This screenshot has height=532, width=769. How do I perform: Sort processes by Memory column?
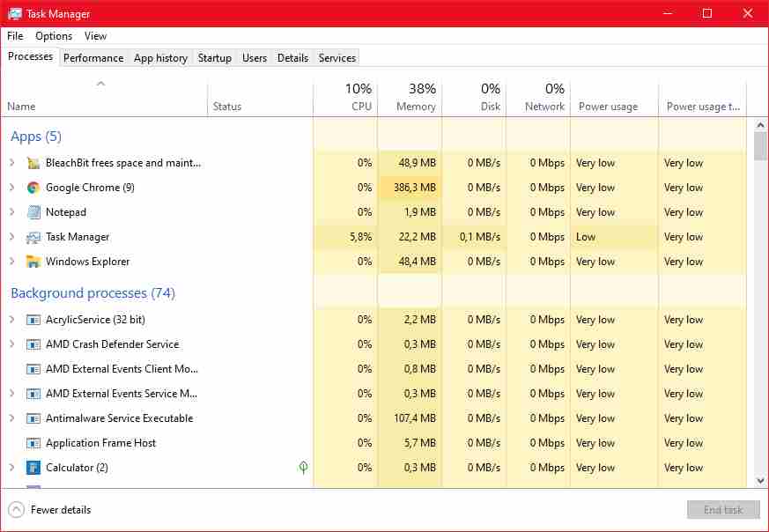click(x=410, y=98)
